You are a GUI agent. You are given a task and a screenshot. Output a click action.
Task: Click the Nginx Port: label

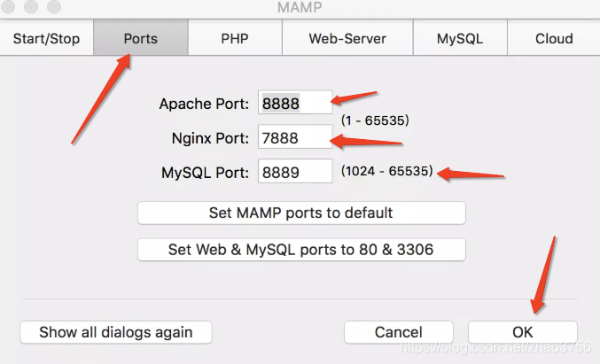(210, 138)
